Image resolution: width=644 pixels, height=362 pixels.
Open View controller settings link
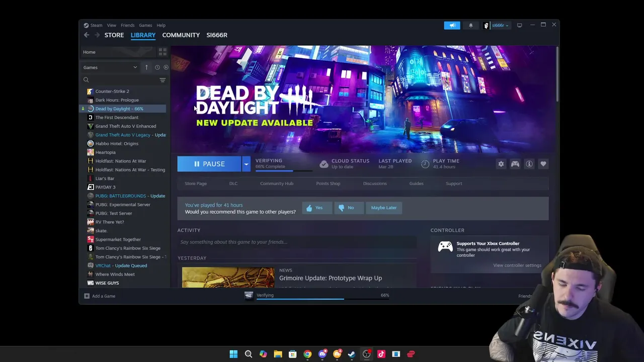tap(517, 265)
